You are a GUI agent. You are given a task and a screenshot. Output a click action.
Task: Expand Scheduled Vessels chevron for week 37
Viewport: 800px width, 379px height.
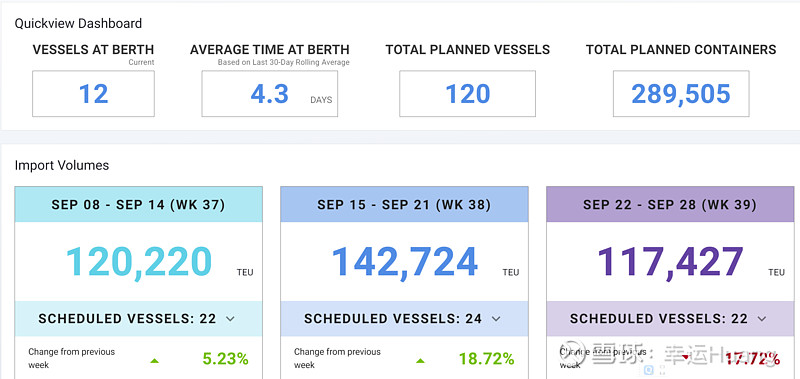point(230,319)
